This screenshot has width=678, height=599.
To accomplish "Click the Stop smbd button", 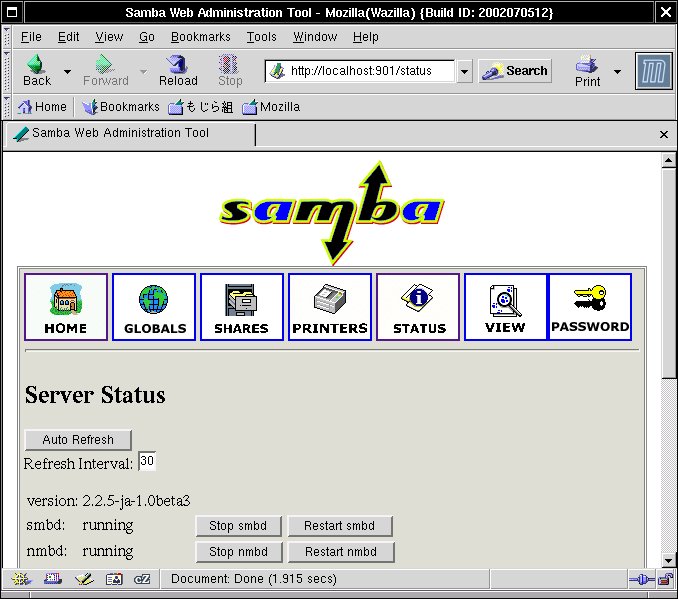I will click(x=238, y=526).
